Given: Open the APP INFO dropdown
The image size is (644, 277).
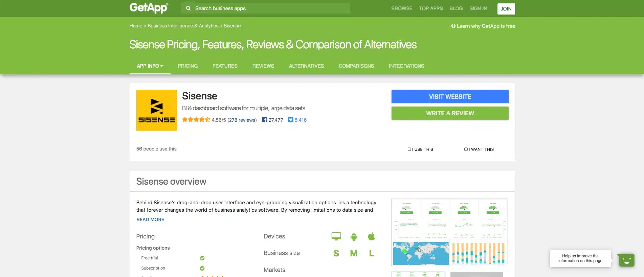Looking at the screenshot, I should click(150, 66).
